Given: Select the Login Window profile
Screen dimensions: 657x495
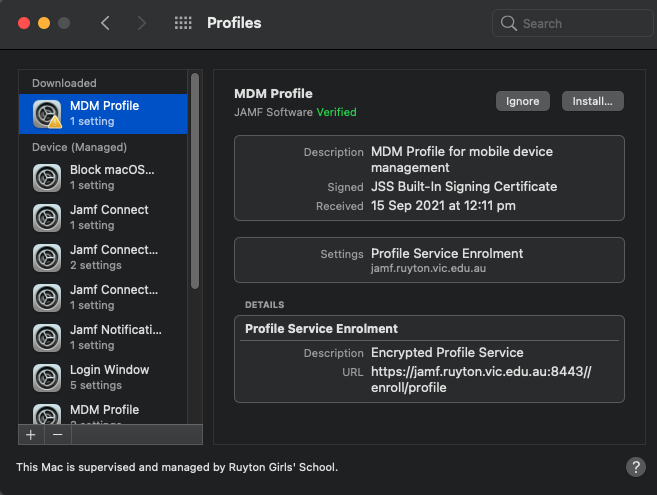Looking at the screenshot, I should [103, 377].
